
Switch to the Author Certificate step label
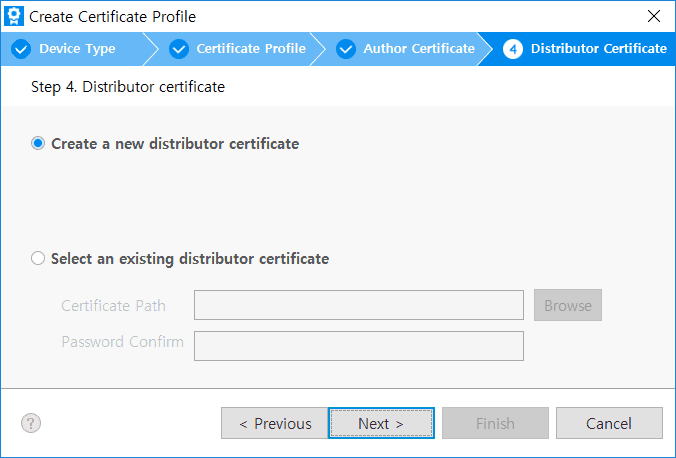(419, 49)
